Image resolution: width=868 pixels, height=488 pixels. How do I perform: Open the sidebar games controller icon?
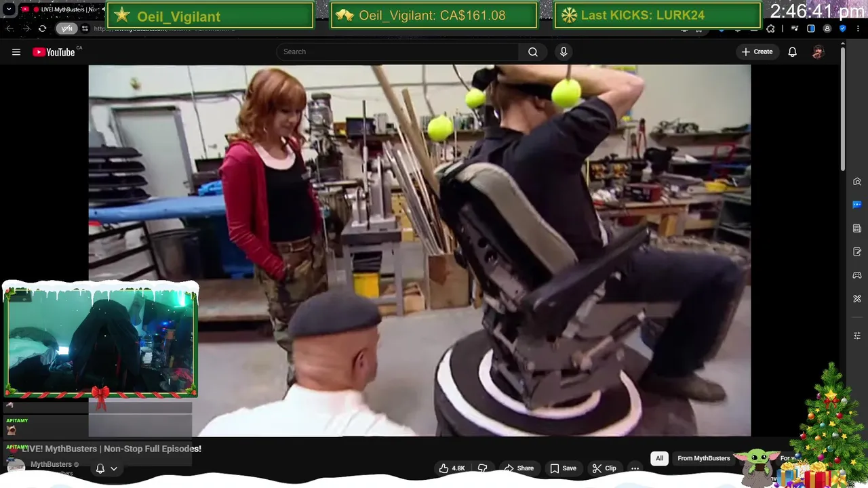click(857, 275)
